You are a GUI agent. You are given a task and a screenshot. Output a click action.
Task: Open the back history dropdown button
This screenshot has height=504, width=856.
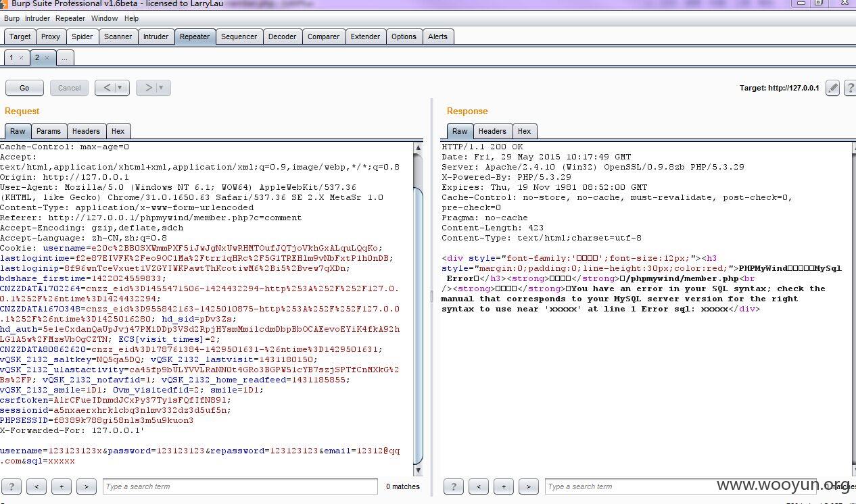tap(112, 88)
